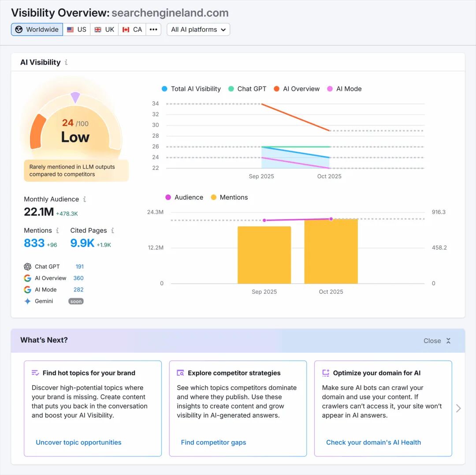476x475 pixels.
Task: Click the Gemini icon marked soon
Action: [x=28, y=301]
